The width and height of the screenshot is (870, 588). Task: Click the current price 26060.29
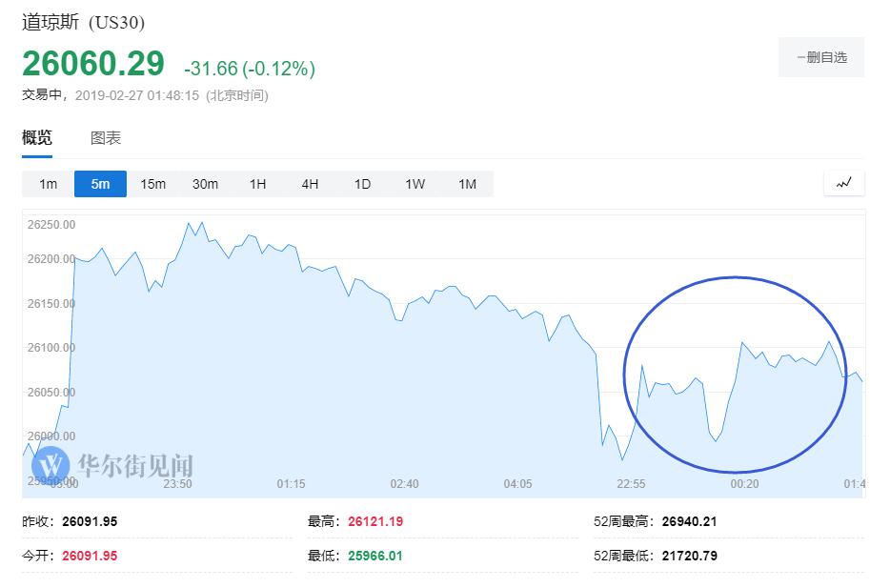click(x=93, y=64)
